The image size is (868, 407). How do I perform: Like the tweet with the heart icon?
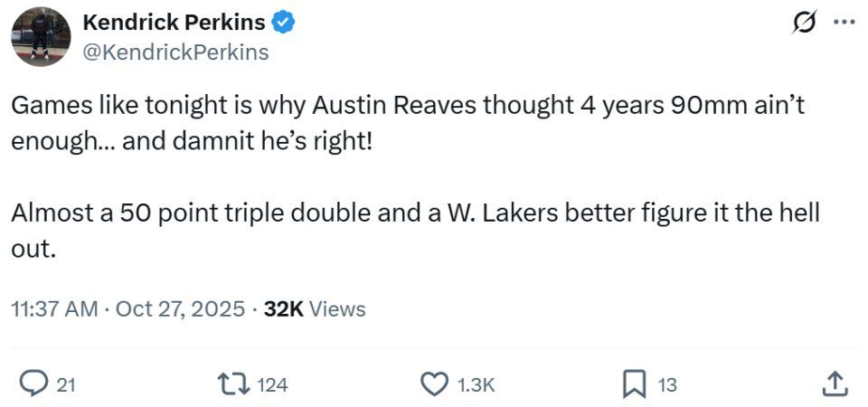(x=435, y=384)
